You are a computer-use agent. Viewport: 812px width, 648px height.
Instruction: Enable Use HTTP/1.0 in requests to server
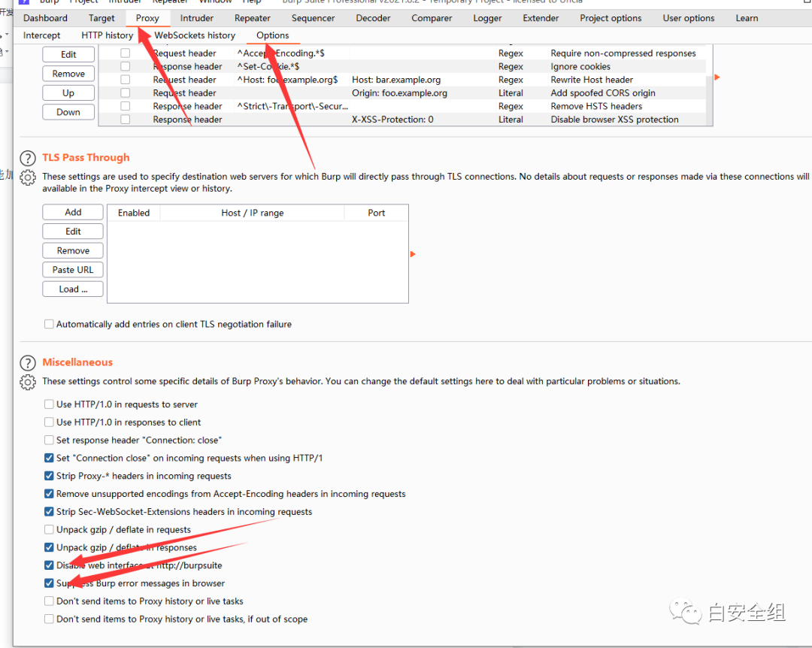pyautogui.click(x=49, y=404)
